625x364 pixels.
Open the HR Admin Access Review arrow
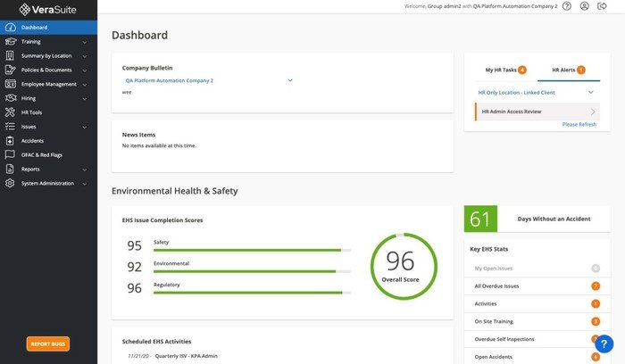593,112
